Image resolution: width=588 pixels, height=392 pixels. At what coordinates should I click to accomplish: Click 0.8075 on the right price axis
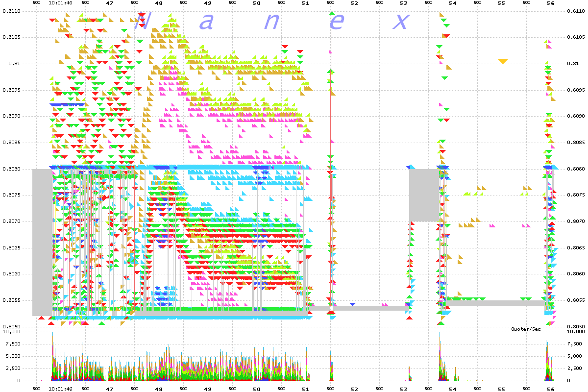click(575, 195)
